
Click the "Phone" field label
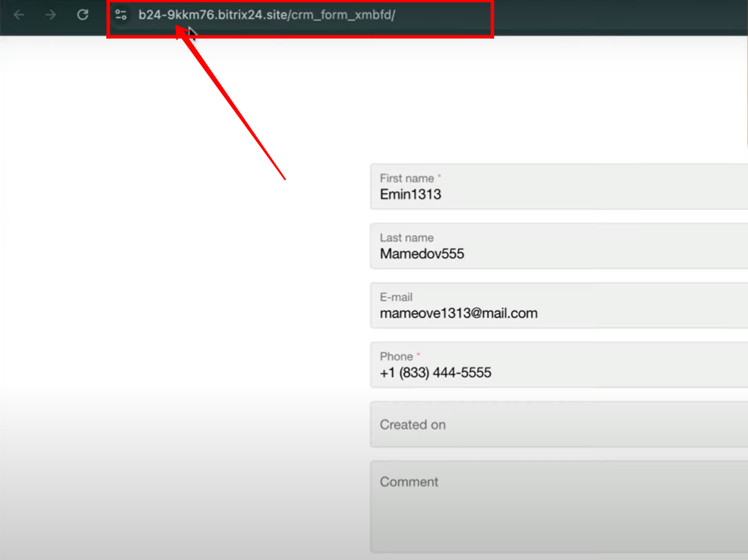click(396, 357)
